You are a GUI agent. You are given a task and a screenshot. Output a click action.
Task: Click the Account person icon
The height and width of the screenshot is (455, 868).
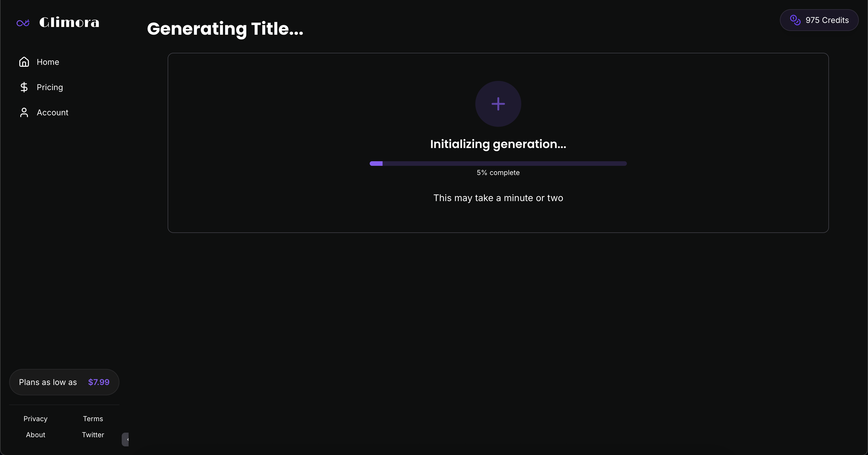coord(24,112)
